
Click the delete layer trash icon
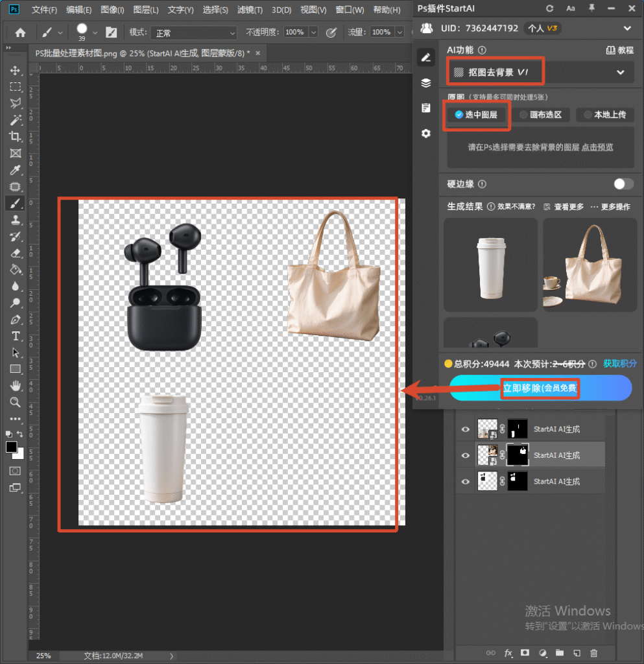coord(594,653)
